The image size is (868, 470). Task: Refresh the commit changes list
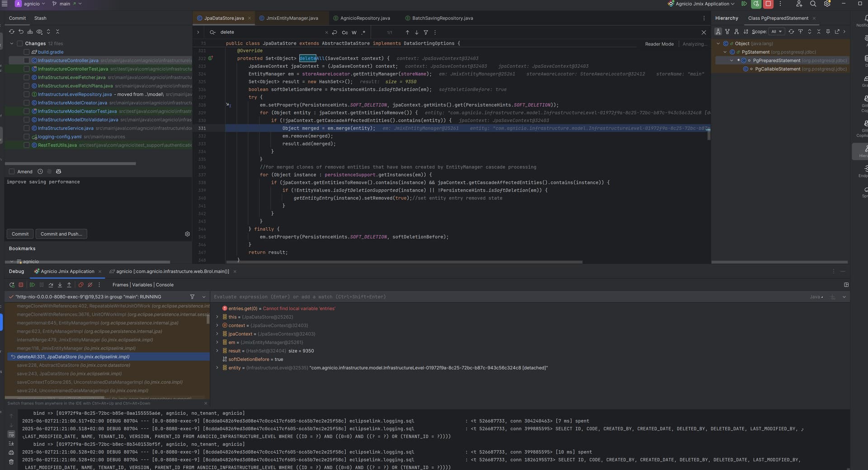pyautogui.click(x=12, y=32)
